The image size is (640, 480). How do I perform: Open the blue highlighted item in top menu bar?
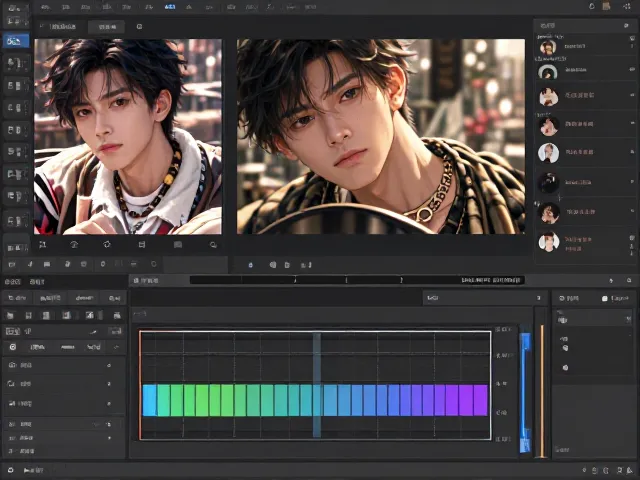click(170, 7)
